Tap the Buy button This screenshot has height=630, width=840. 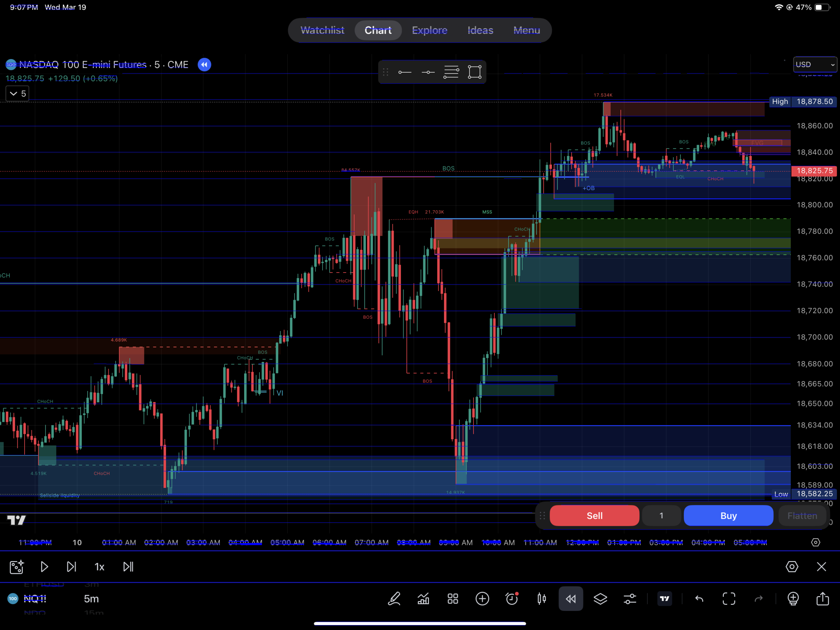tap(728, 516)
